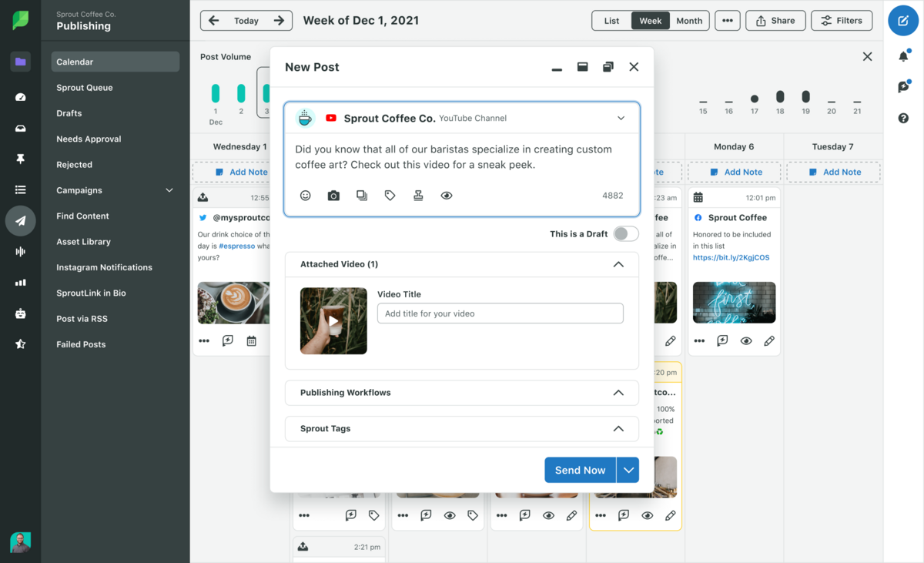Click the blue Compose pencil button
This screenshot has width=924, height=563.
tap(903, 21)
